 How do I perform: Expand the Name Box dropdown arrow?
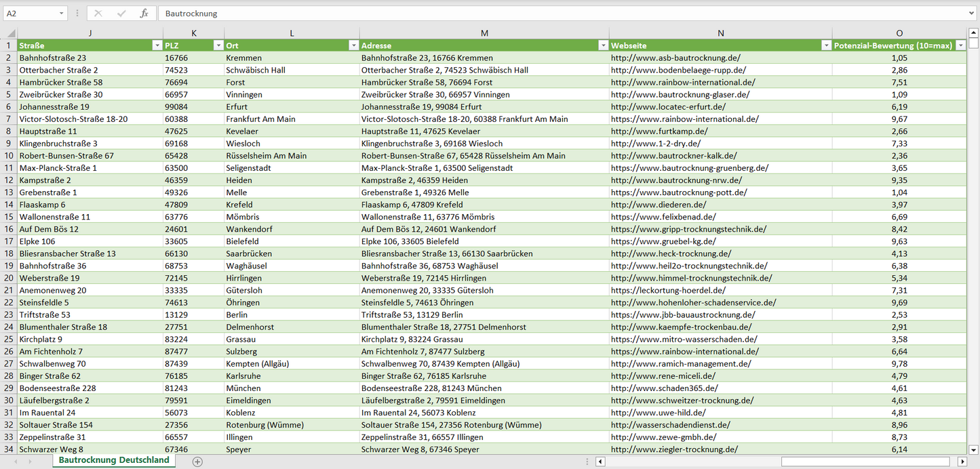click(61, 14)
